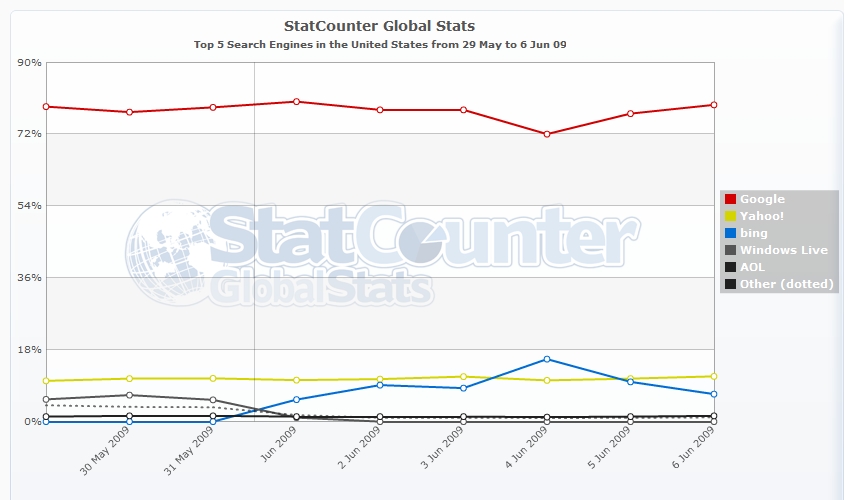Click the Yahoo! data point on 3 Jun 2009
Viewport: 854px width, 500px height.
tap(463, 377)
